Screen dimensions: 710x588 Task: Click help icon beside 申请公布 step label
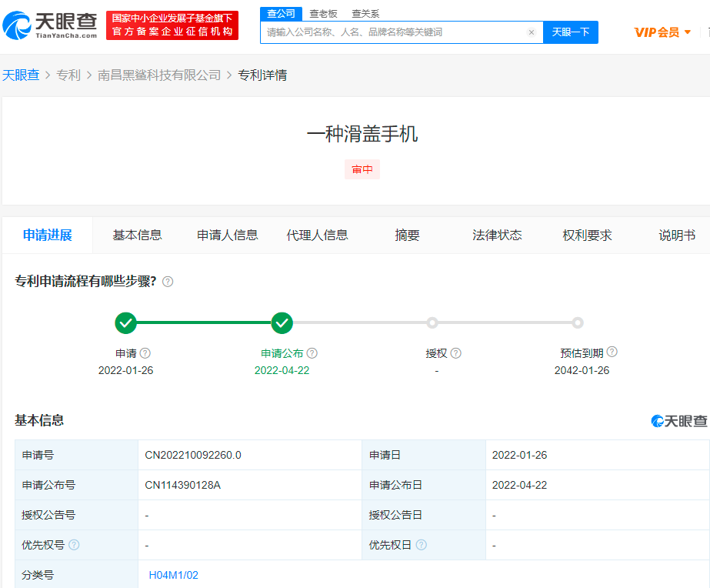[x=312, y=353]
